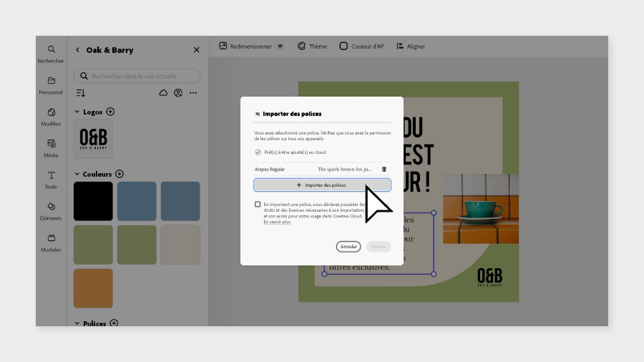The image size is (644, 362).
Task: Collapse the Logos section
Action: click(x=77, y=112)
